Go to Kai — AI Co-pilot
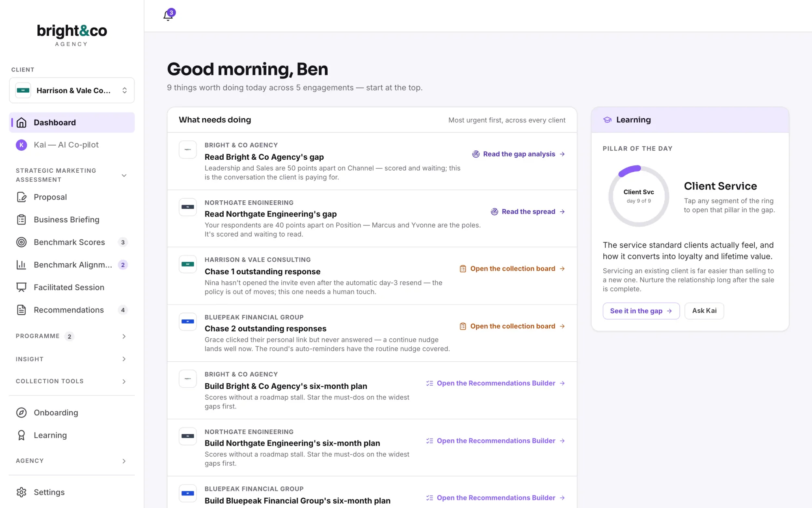Viewport: 812px width, 508px height. pos(72,145)
